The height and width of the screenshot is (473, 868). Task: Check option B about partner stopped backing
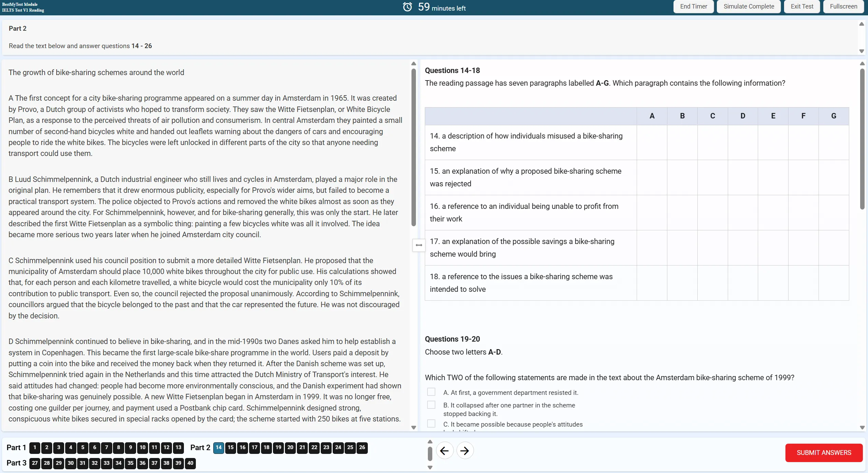(x=431, y=405)
